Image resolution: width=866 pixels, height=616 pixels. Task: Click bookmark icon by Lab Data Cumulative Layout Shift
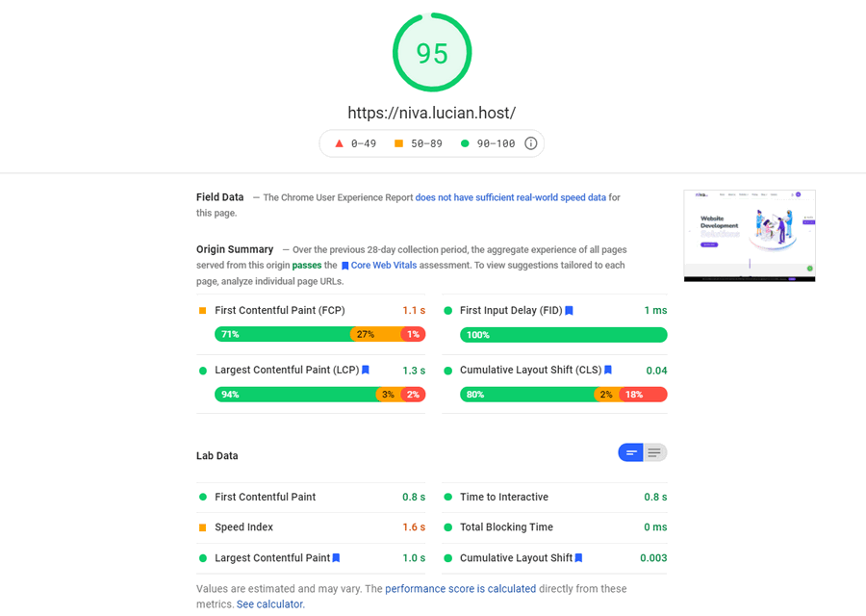pyautogui.click(x=578, y=558)
